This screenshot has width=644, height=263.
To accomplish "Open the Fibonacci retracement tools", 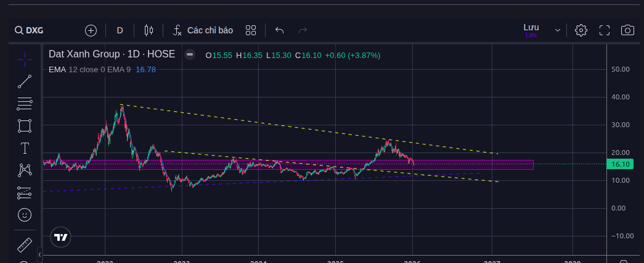I will click(x=25, y=104).
